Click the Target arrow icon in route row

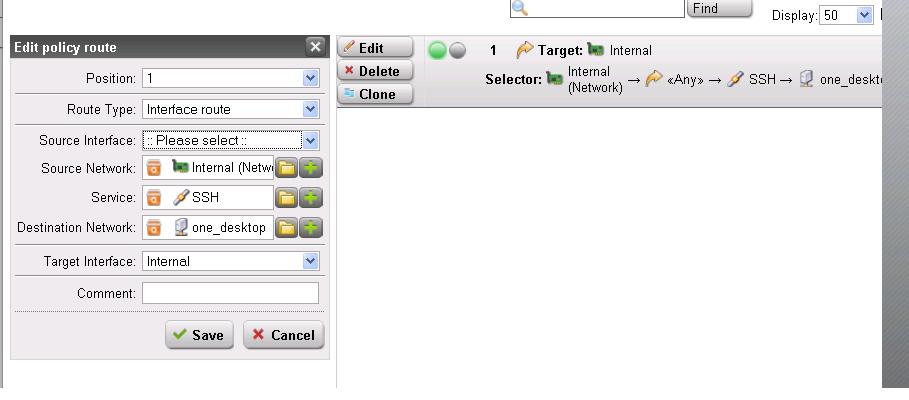click(524, 50)
